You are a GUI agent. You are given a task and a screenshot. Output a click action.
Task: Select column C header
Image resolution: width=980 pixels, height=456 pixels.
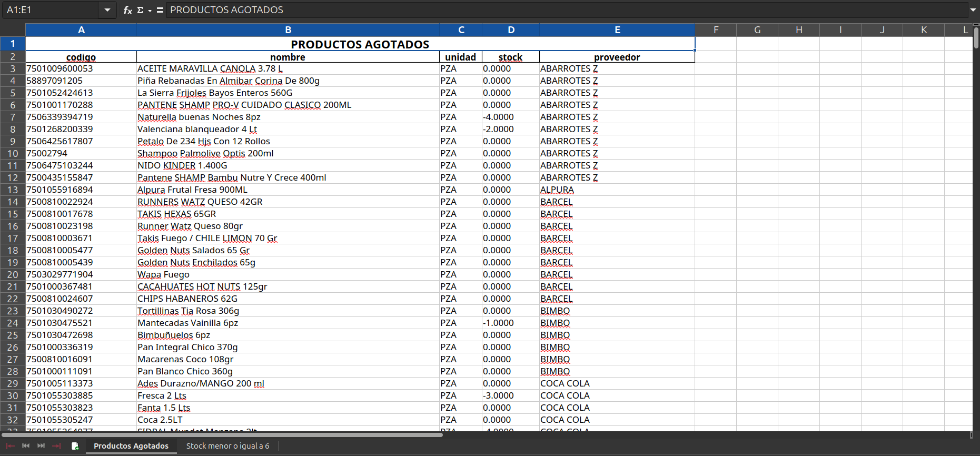pyautogui.click(x=461, y=30)
